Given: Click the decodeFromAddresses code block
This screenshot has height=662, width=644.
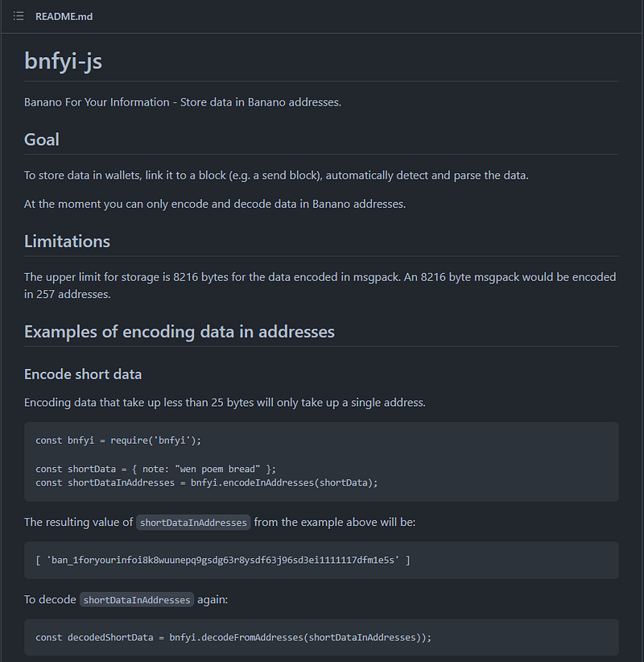Looking at the screenshot, I should [321, 638].
